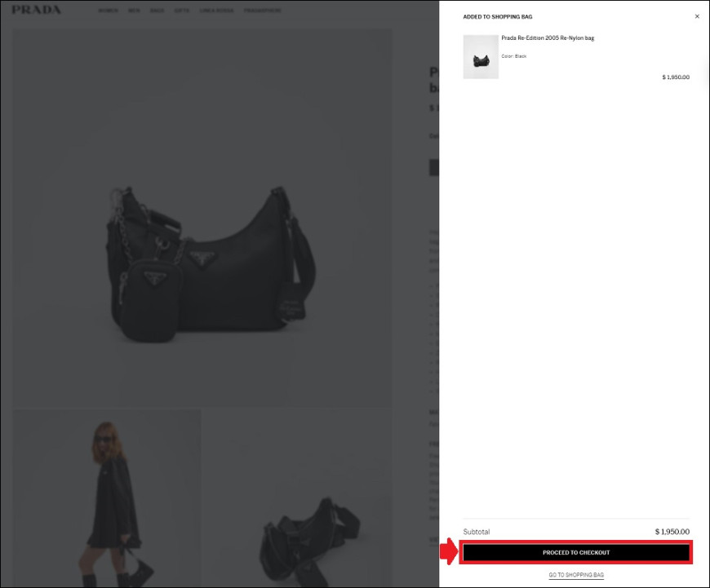Open the Bags menu in navigation bar

click(158, 11)
